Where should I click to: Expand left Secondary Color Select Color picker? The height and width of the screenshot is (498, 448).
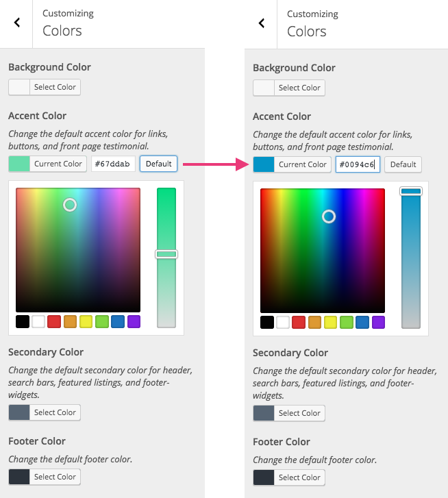(45, 412)
